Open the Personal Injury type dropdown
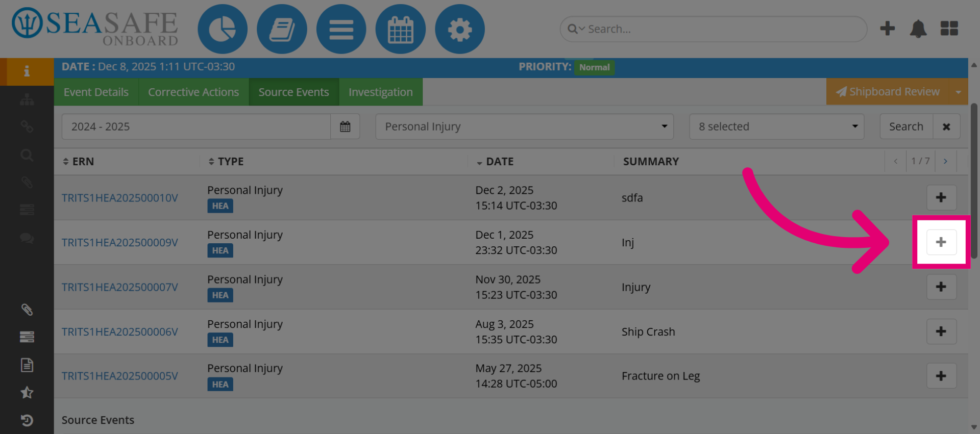 click(524, 126)
